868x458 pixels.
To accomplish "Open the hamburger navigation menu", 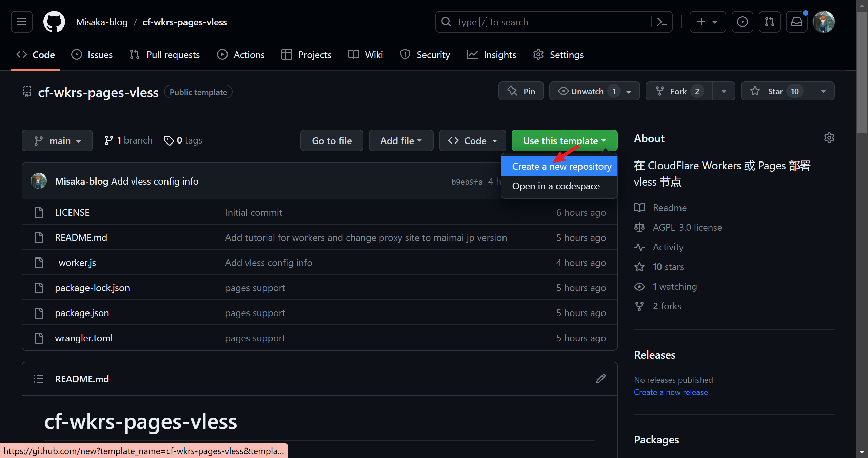I will click(x=22, y=22).
